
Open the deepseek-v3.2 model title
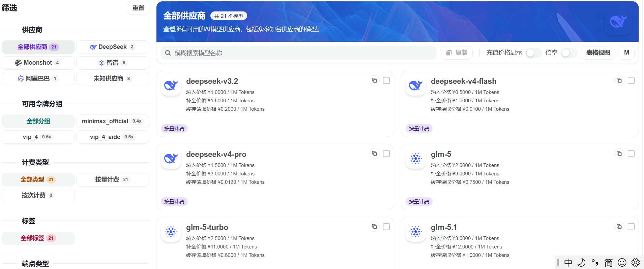(212, 81)
